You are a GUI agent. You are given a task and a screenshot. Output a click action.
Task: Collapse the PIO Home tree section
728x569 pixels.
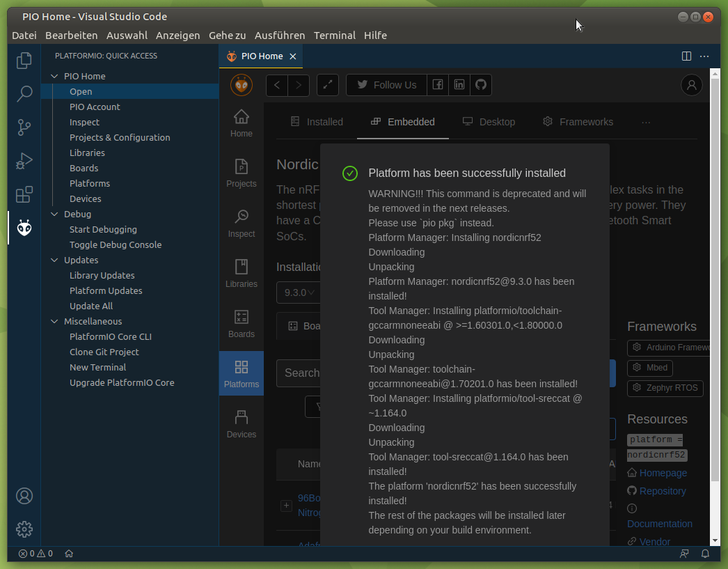point(54,76)
